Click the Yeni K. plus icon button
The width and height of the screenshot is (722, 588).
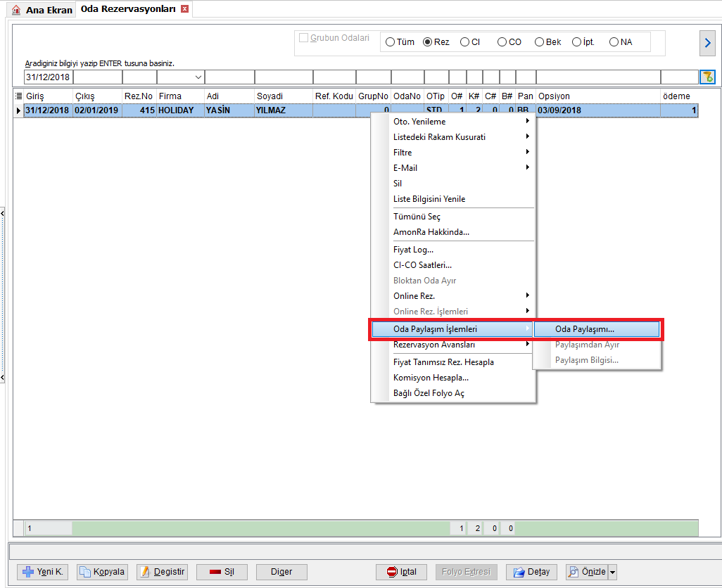[42, 572]
